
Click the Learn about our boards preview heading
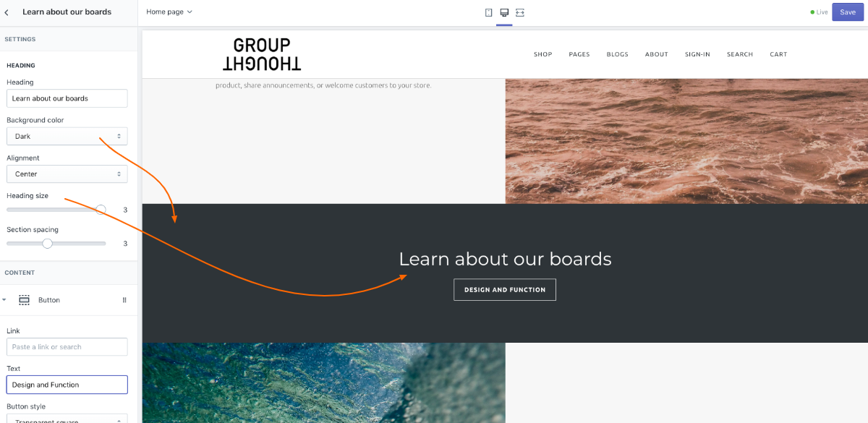click(x=505, y=259)
